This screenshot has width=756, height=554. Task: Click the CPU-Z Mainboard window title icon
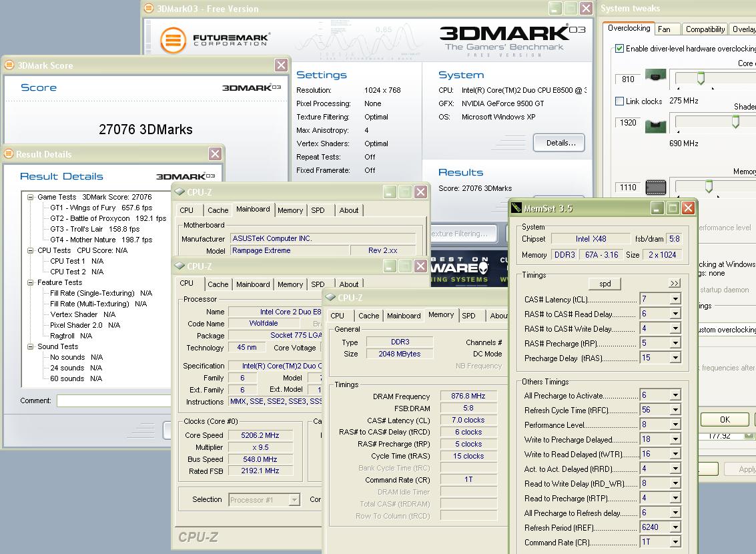(180, 192)
